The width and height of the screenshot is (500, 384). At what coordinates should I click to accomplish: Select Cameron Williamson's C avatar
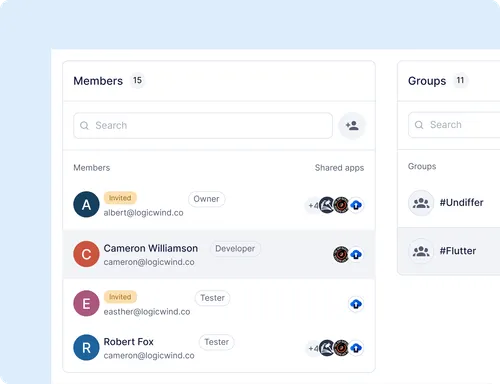[86, 254]
